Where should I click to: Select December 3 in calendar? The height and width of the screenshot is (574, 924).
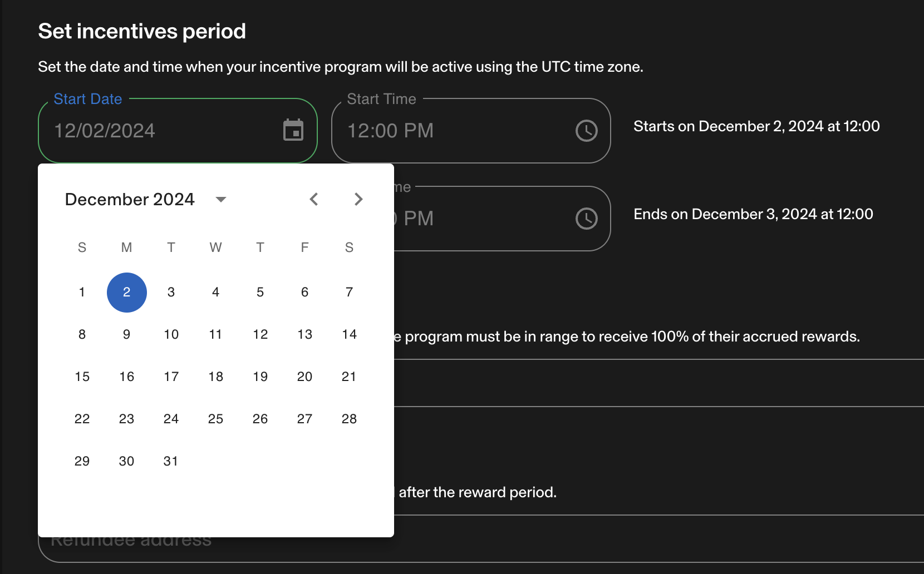(171, 292)
